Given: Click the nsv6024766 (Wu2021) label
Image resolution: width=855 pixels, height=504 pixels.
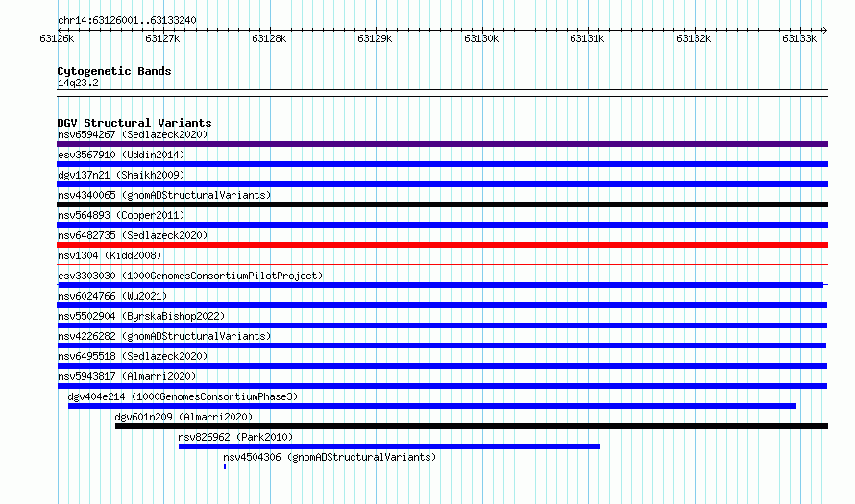Looking at the screenshot, I should (112, 296).
